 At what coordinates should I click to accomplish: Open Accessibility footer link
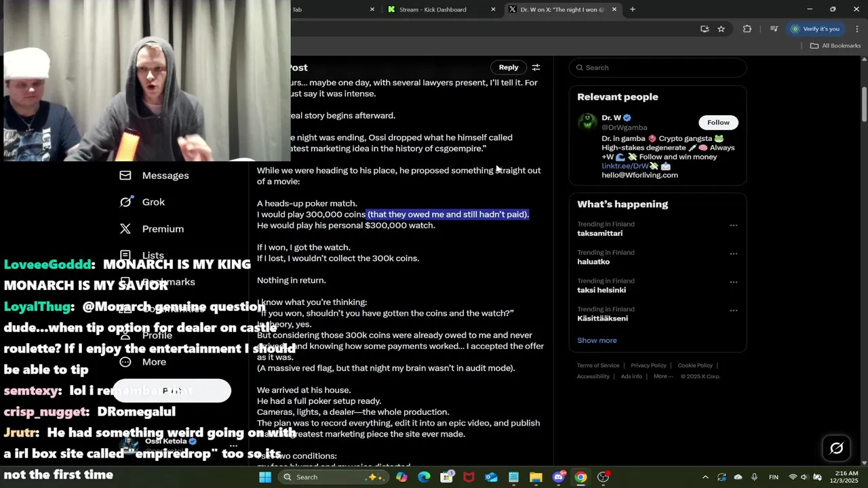[x=593, y=376]
